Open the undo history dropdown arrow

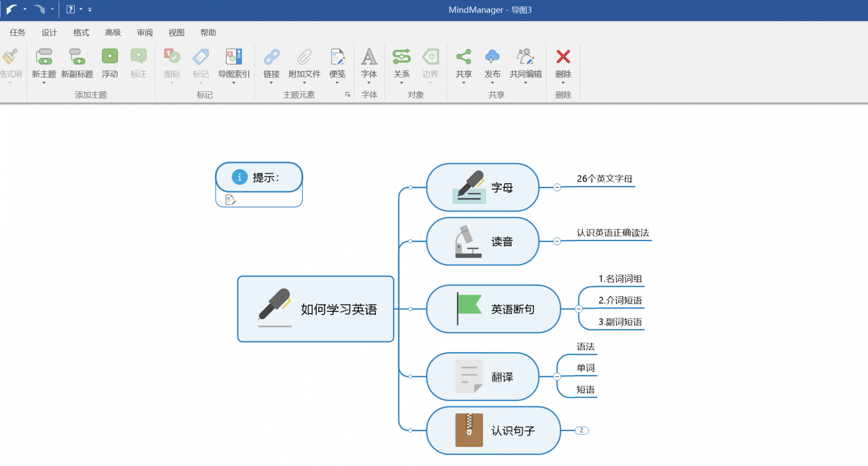click(25, 9)
